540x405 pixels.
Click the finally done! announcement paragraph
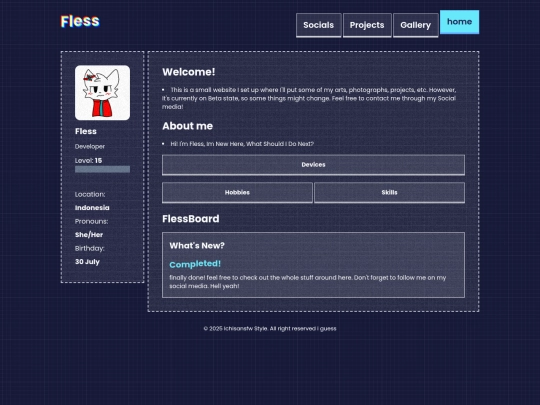(308, 282)
